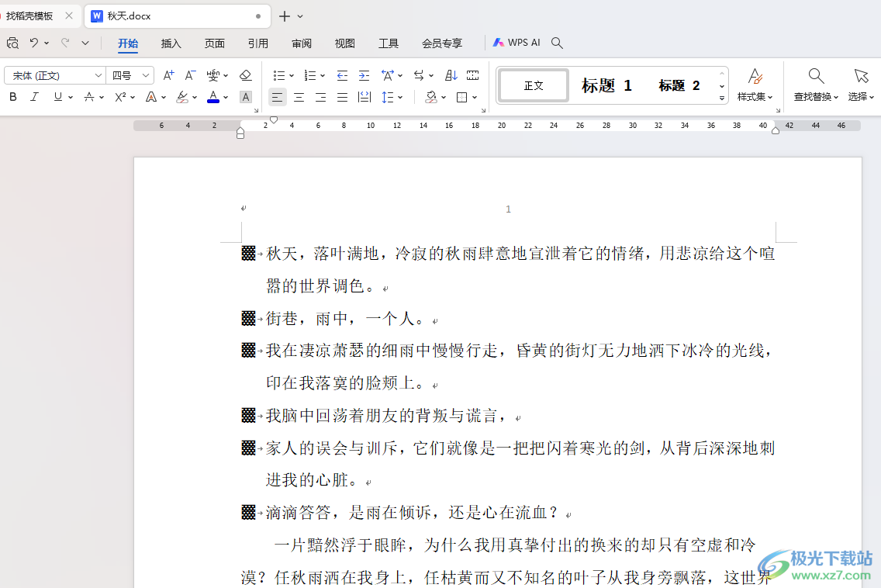
Task: Expand font color dropdown arrow
Action: coord(226,97)
